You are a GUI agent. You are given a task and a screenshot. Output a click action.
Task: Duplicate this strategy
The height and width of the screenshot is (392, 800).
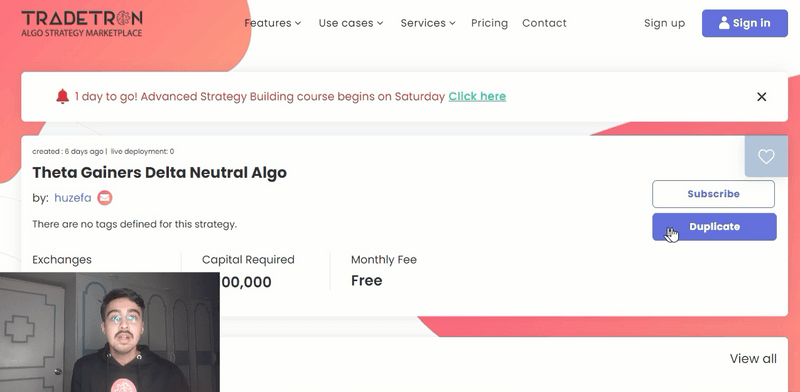(x=714, y=227)
